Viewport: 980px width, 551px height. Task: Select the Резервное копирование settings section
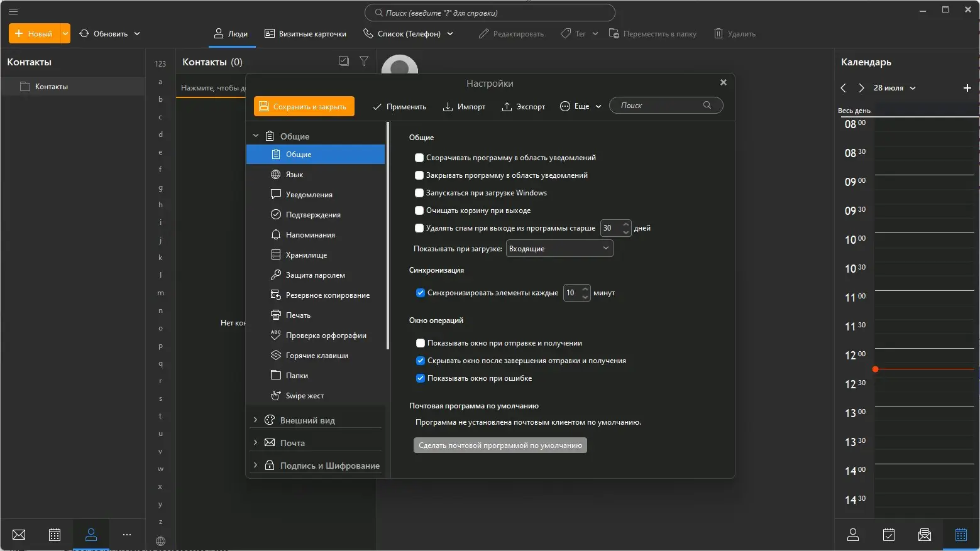(328, 295)
